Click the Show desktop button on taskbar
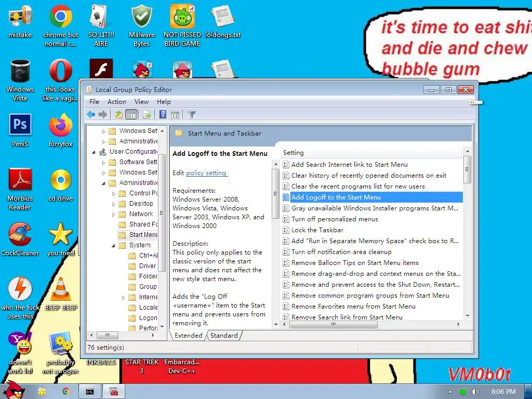 528,392
